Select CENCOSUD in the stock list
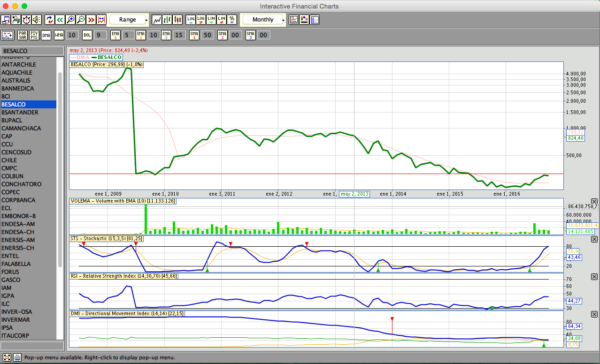Image resolution: width=600 pixels, height=364 pixels. [29, 152]
